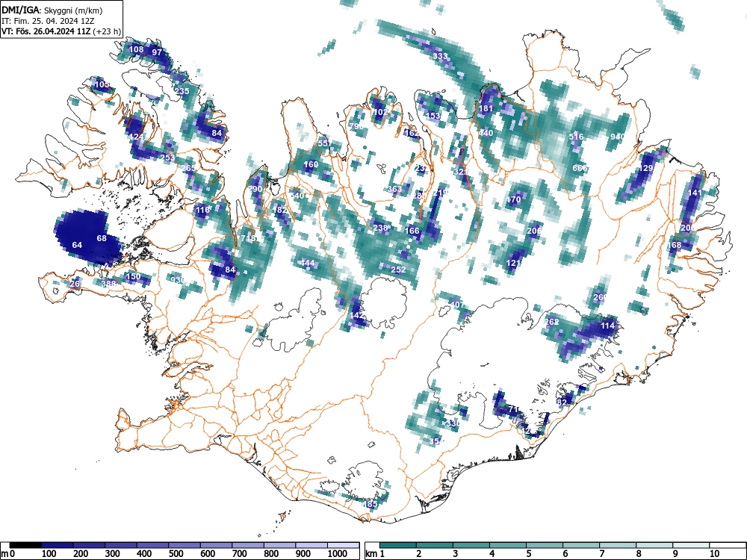Viewport: 747px width, 560px height.
Task: Click the "185" value on the south coast
Action: pos(371,504)
